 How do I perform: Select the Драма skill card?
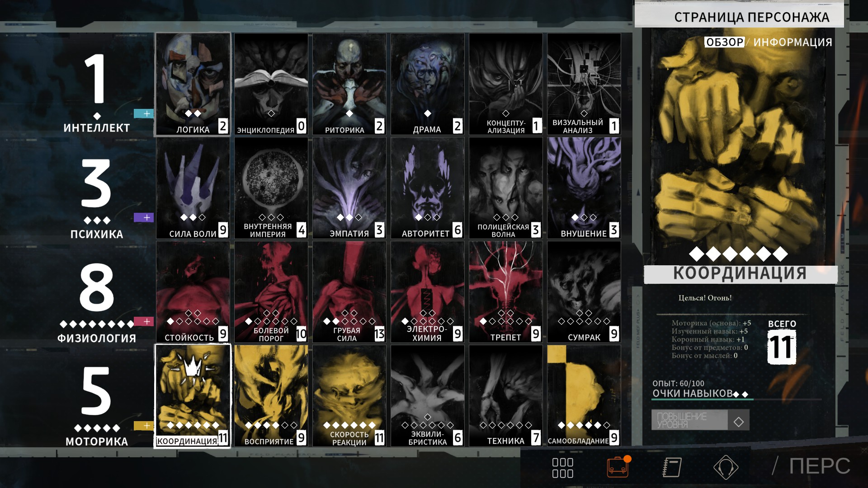[428, 84]
